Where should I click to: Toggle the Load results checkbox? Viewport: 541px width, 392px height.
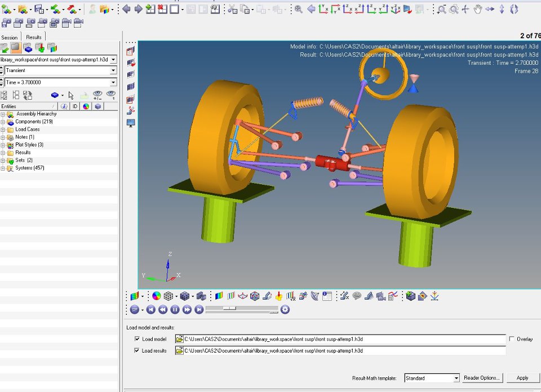(x=137, y=351)
